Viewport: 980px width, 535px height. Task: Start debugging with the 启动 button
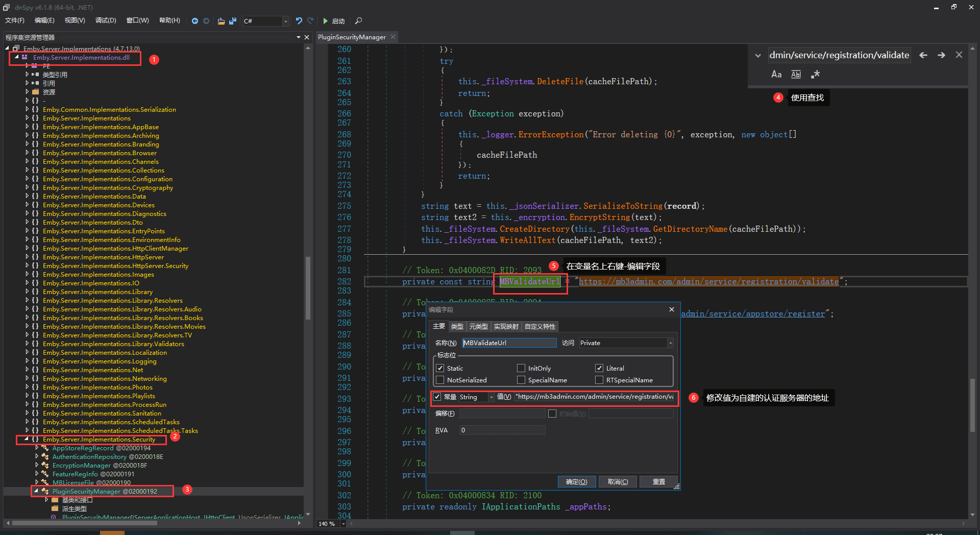pos(334,21)
